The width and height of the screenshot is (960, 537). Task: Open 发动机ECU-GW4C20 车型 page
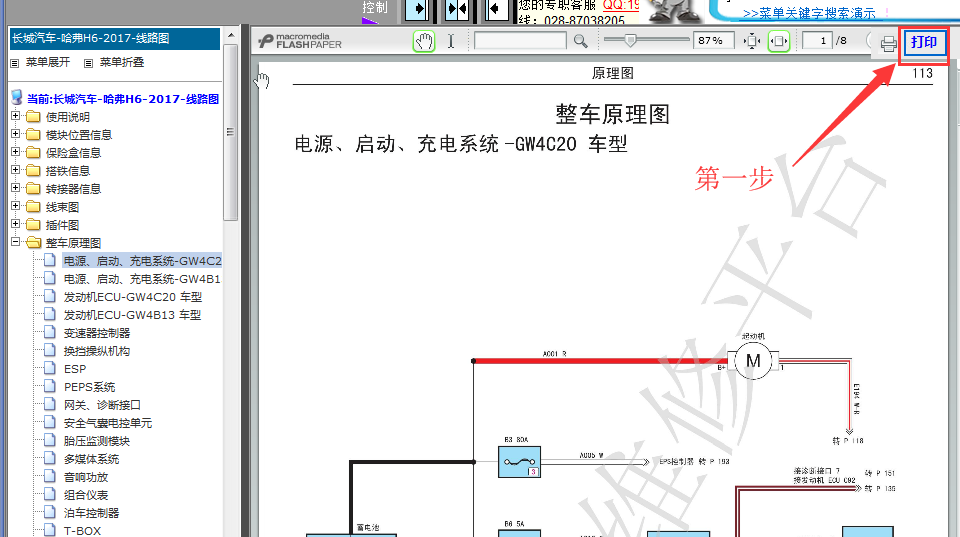click(x=133, y=297)
